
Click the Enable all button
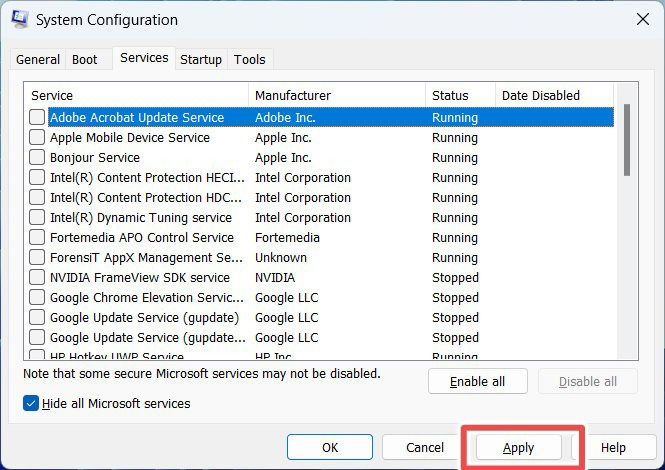(478, 381)
